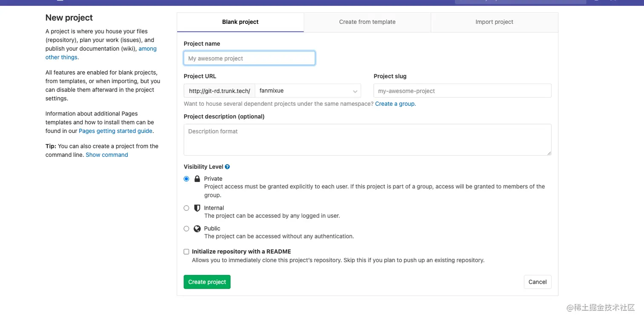
Task: Open the fanmixue namespace dropdown
Action: tap(308, 91)
